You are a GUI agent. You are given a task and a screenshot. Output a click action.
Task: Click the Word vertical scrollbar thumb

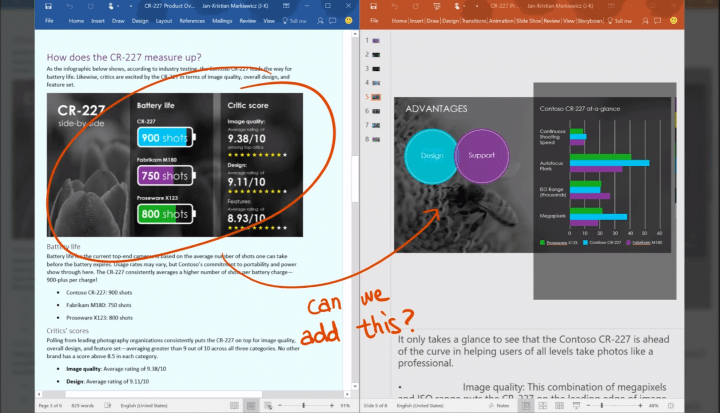pos(354,179)
